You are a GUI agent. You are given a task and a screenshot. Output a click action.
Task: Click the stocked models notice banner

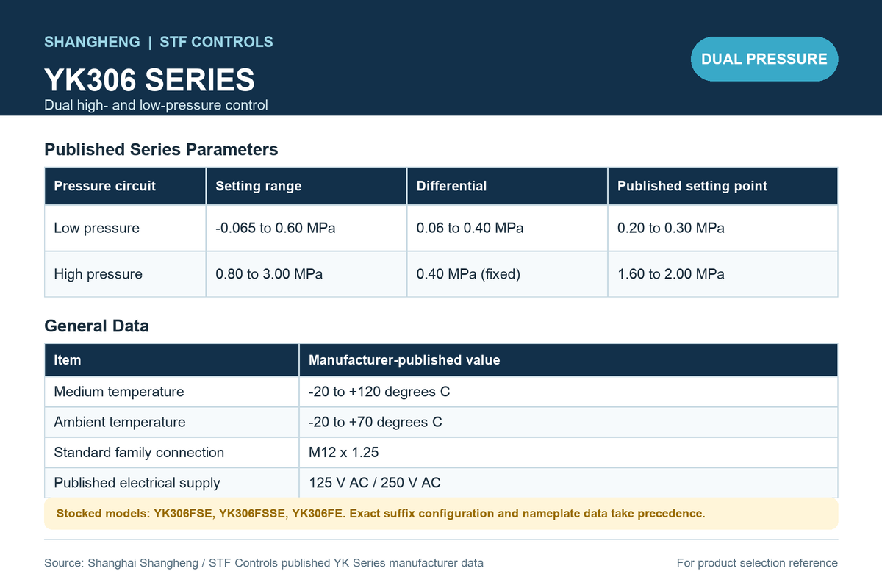click(x=441, y=513)
